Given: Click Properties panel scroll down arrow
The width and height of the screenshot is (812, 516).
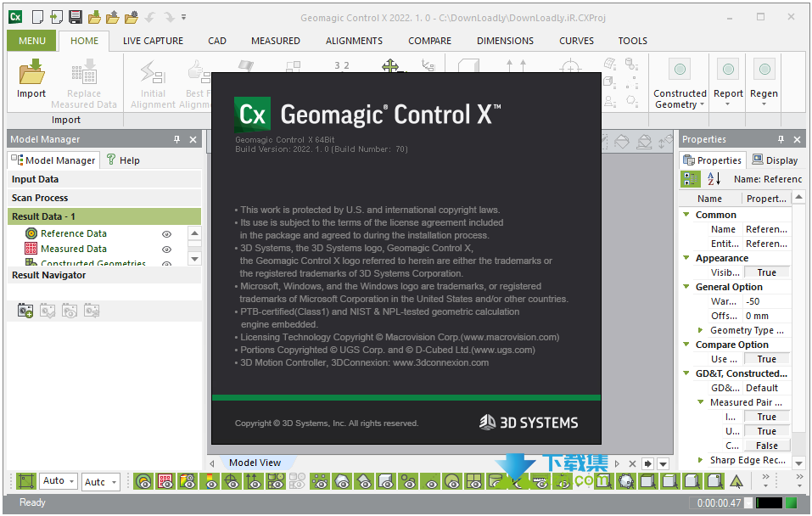Looking at the screenshot, I should tap(798, 463).
